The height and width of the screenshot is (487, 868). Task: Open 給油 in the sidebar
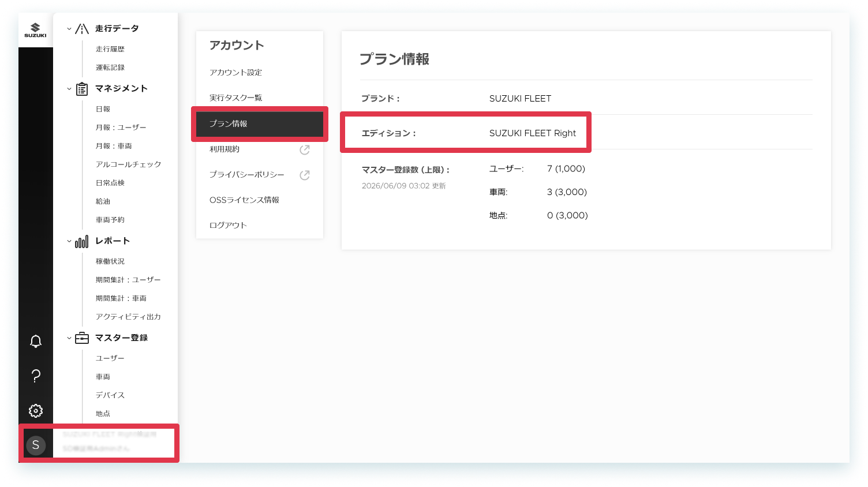(x=103, y=201)
